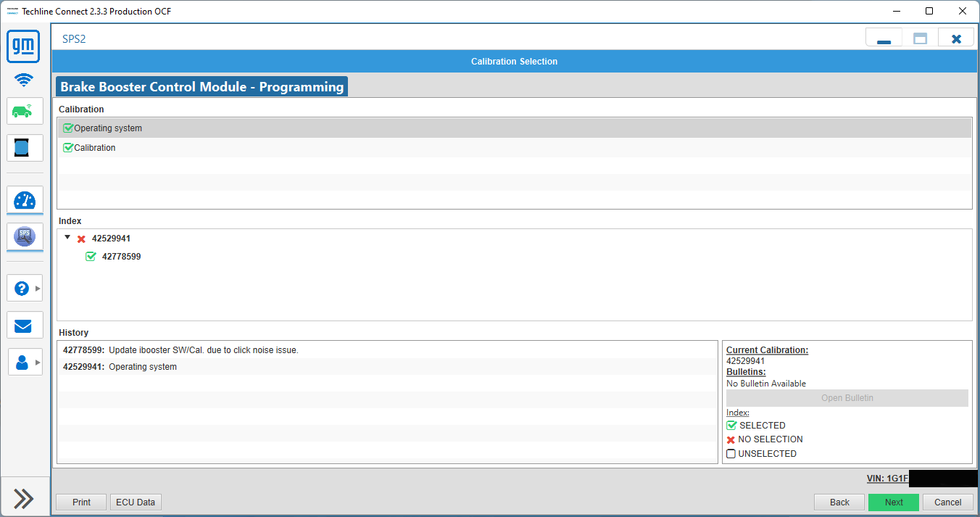Click the green Next button
The image size is (980, 517).
point(893,502)
